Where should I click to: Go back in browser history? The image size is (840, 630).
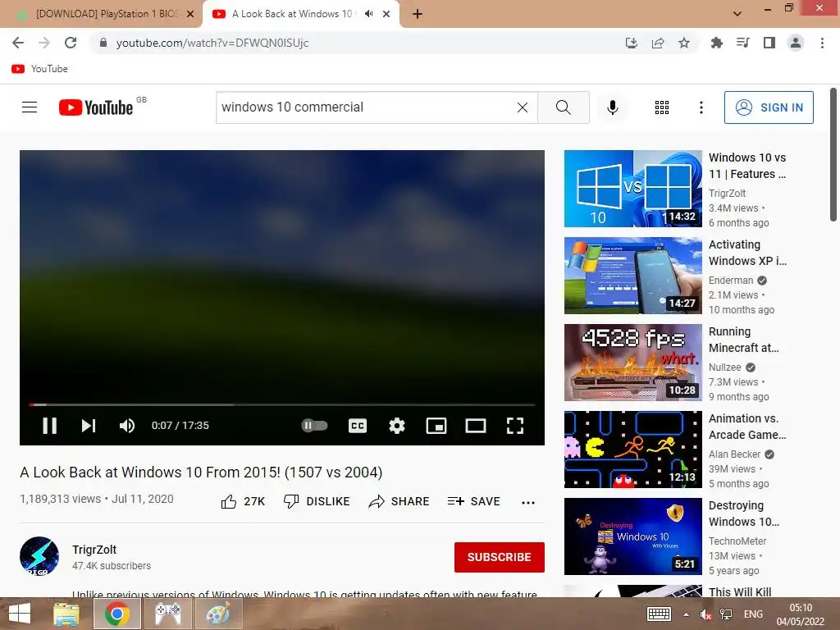pos(18,43)
